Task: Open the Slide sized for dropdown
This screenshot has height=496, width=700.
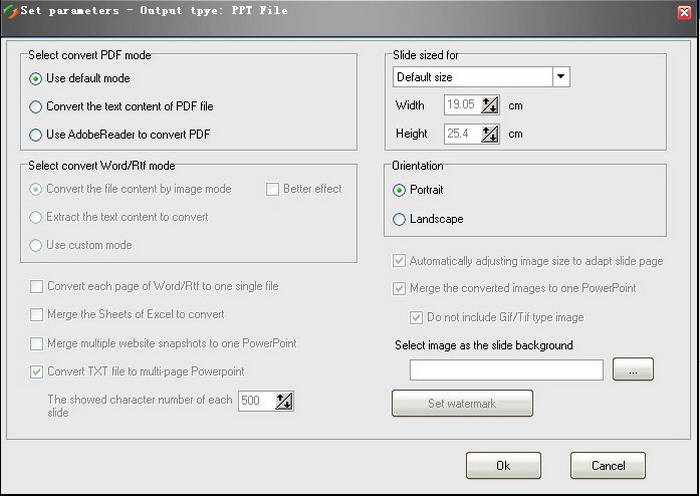Action: pos(560,77)
